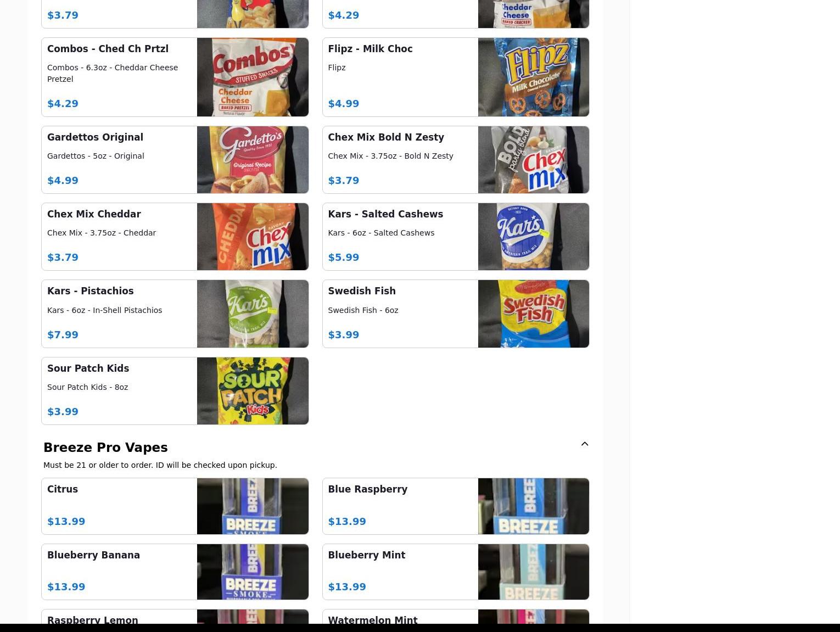Click the Kars Salted Cashews image
This screenshot has width=840, height=632.
click(x=533, y=237)
